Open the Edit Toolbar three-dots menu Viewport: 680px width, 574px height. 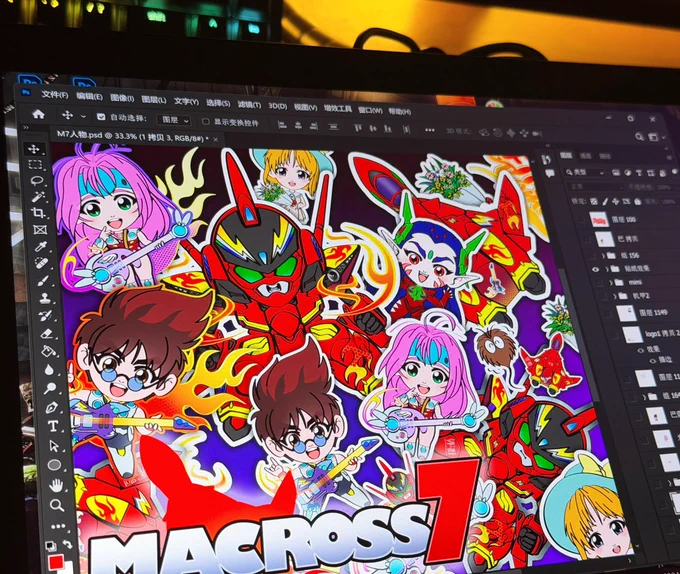tap(58, 526)
